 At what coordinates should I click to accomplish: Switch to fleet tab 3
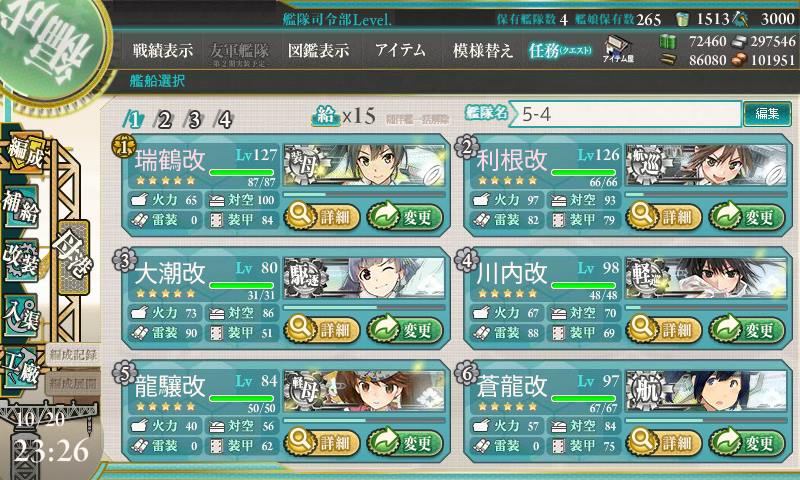click(194, 120)
